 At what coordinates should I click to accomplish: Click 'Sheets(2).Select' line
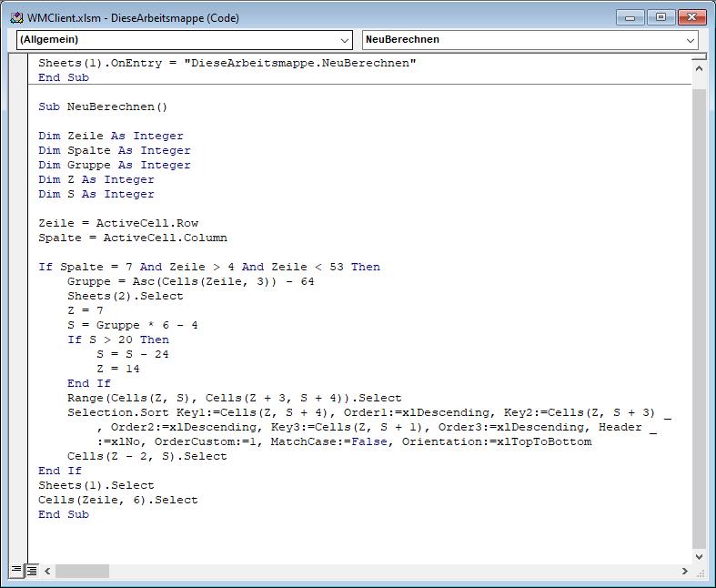(126, 297)
